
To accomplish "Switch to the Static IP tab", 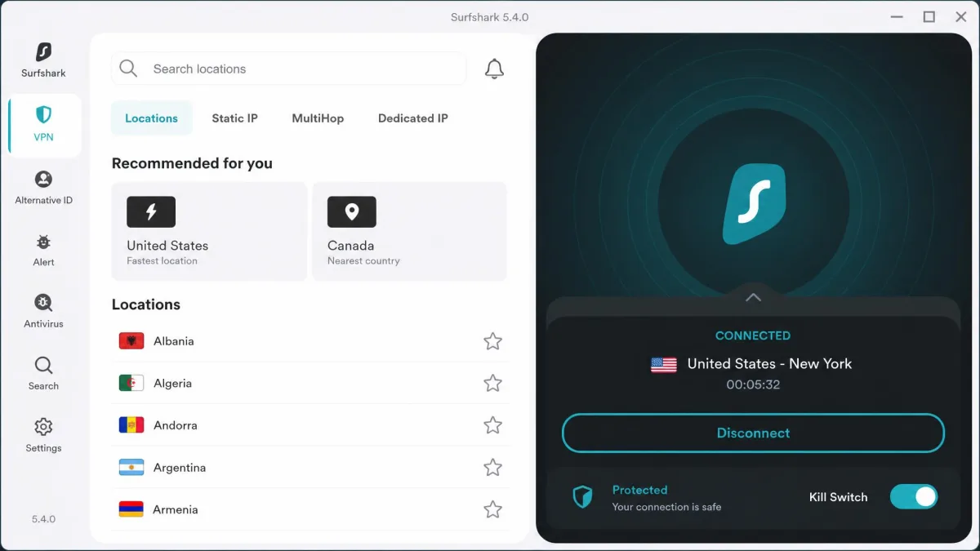I will pos(234,118).
